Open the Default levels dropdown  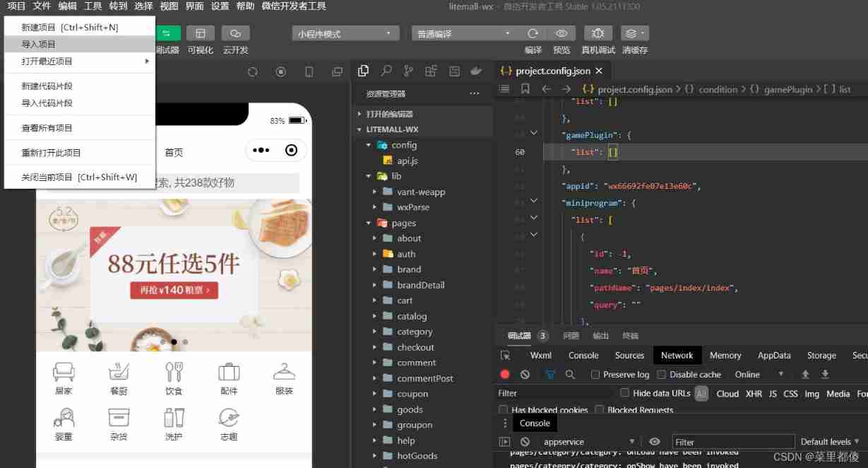point(830,442)
